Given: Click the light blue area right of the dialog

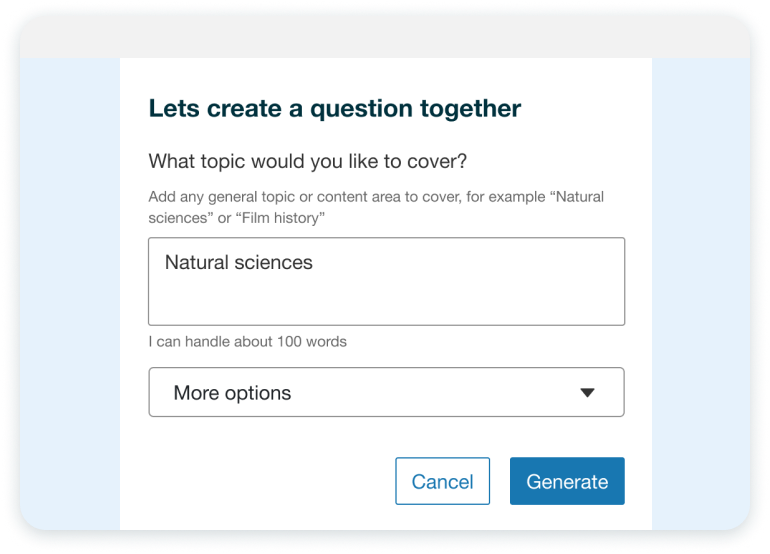Looking at the screenshot, I should pos(701,294).
